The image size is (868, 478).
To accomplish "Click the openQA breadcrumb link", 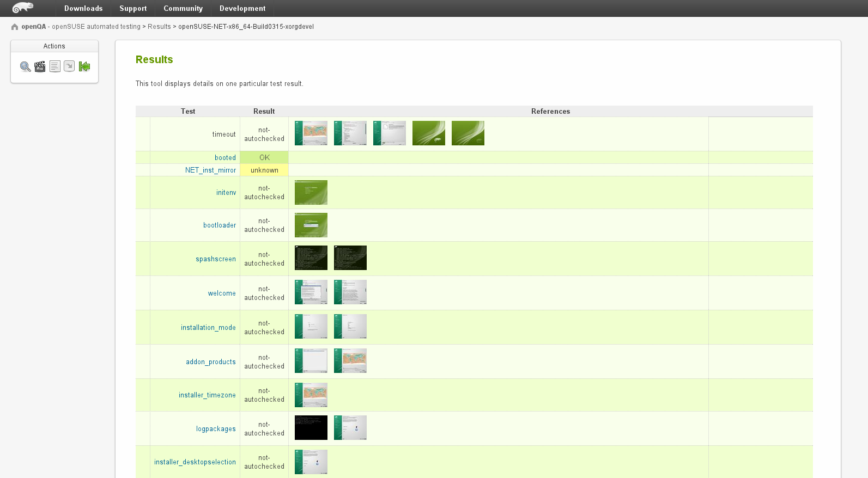I will click(34, 27).
